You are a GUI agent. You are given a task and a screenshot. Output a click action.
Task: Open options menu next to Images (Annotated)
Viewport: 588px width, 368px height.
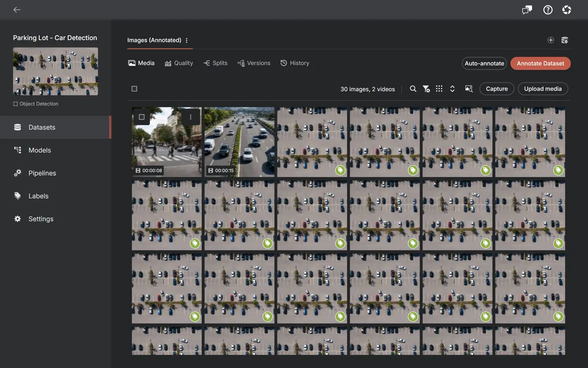coord(187,40)
